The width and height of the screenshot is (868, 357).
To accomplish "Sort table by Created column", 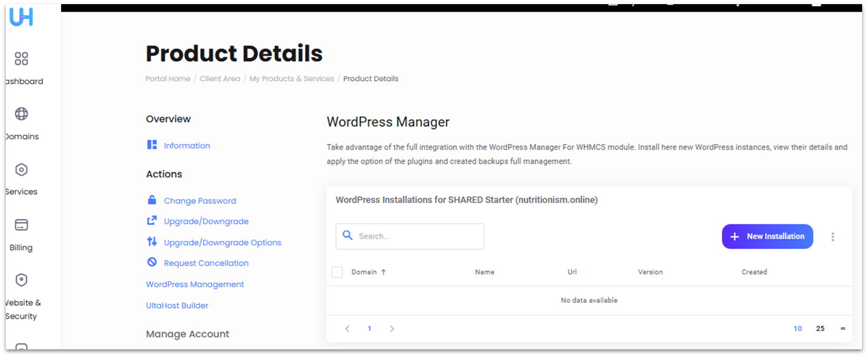I will 754,272.
